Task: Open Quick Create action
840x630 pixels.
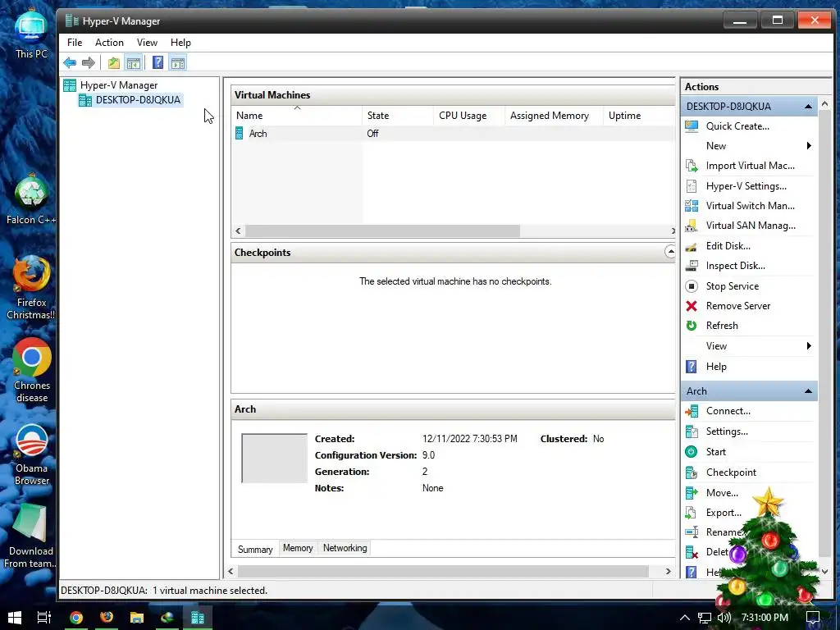Action: point(737,126)
